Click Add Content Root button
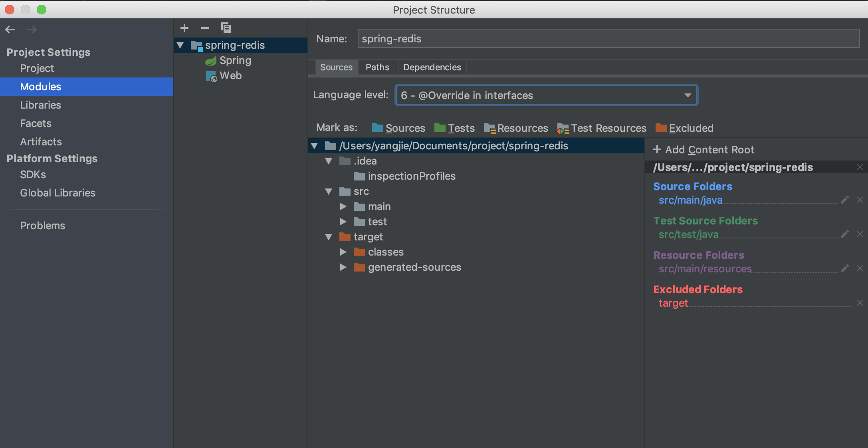This screenshot has width=868, height=448. click(704, 150)
